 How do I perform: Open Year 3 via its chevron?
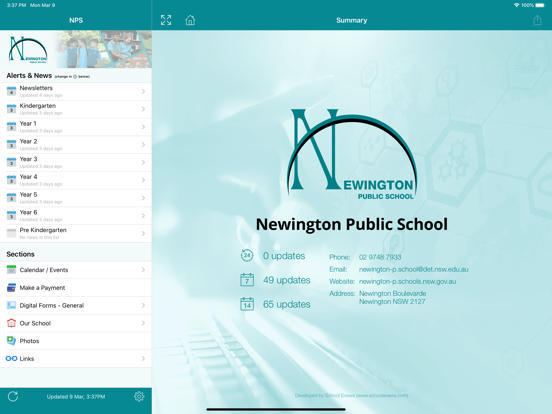point(143,162)
